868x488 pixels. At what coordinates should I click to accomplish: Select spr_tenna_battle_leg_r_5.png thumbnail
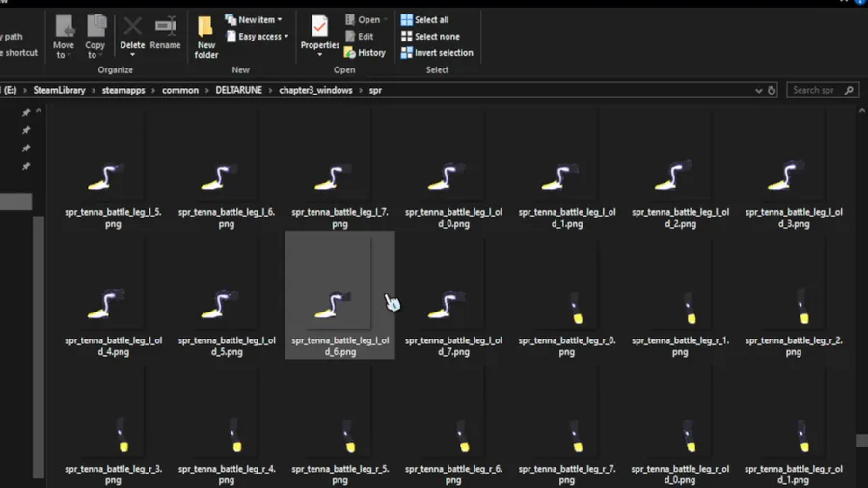349,435
